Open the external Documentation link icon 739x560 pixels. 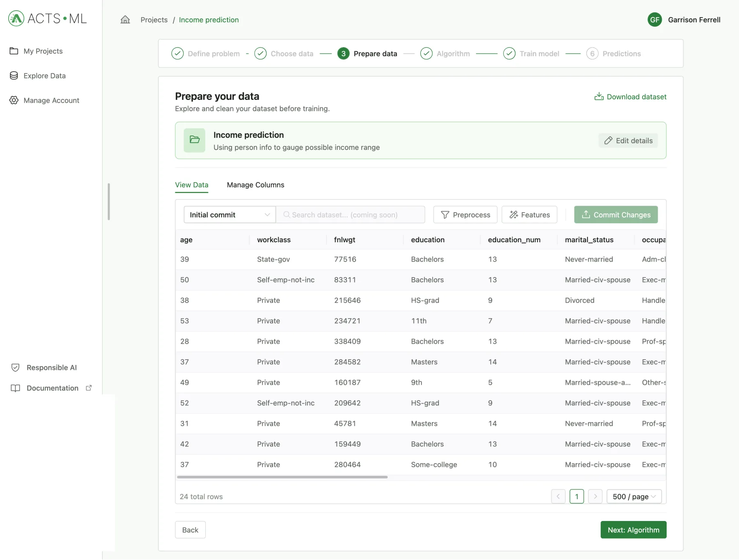[89, 388]
